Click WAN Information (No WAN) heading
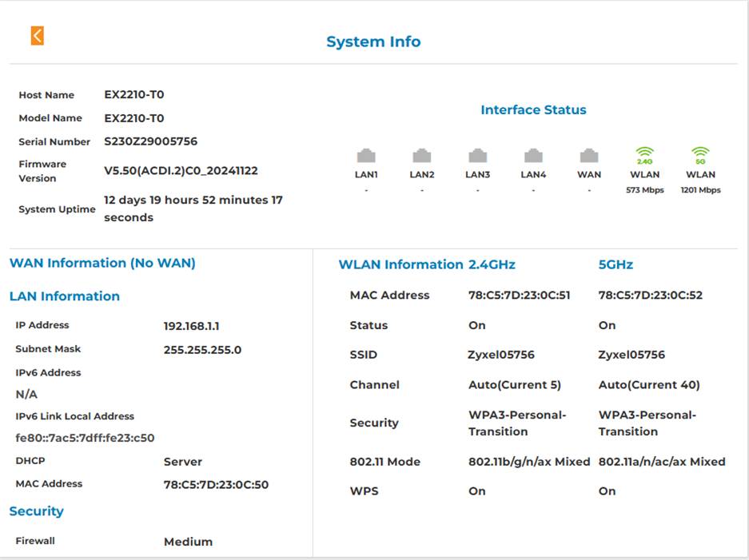 point(102,263)
